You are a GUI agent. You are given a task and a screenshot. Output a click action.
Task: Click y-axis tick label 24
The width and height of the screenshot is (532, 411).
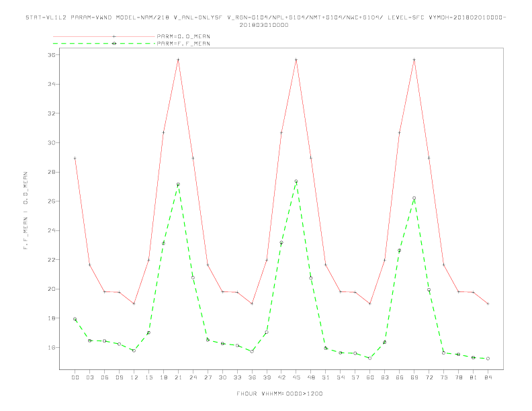point(52,230)
